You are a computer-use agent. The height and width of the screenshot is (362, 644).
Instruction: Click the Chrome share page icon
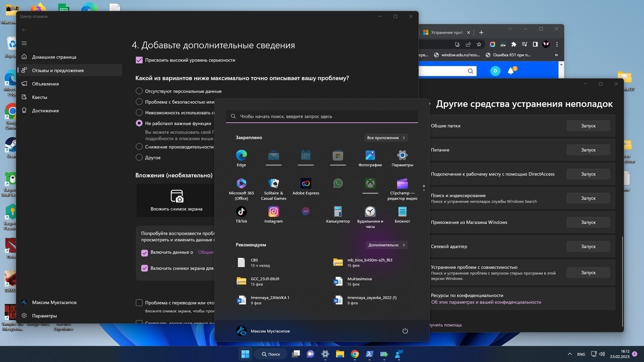tap(468, 44)
